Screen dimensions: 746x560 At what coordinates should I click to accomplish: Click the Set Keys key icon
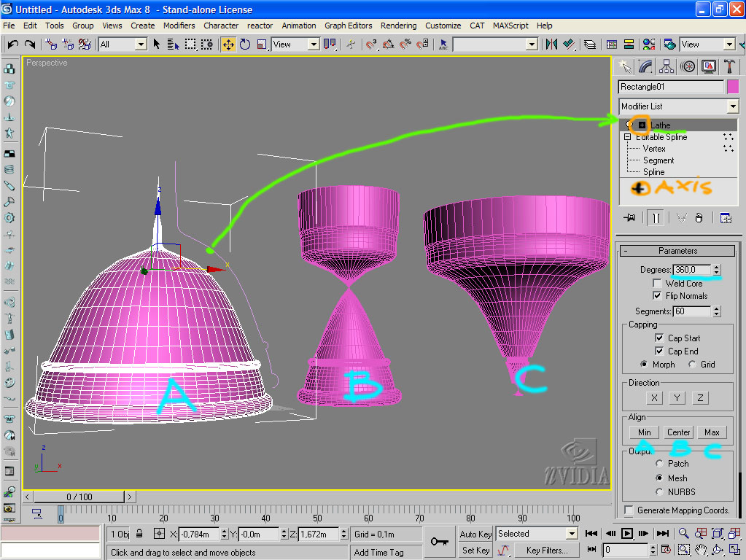pyautogui.click(x=439, y=542)
